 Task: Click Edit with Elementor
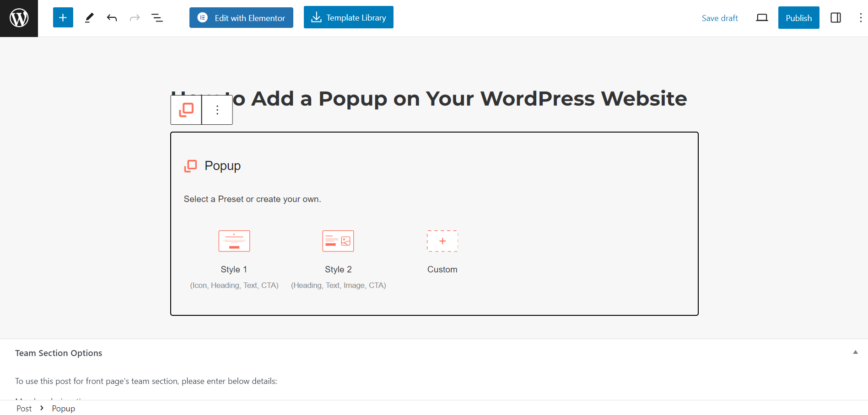point(241,18)
